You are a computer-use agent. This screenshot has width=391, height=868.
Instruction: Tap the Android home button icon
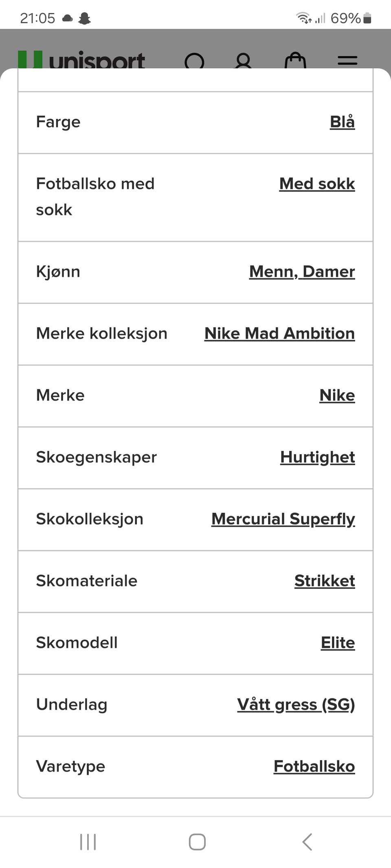click(x=197, y=842)
